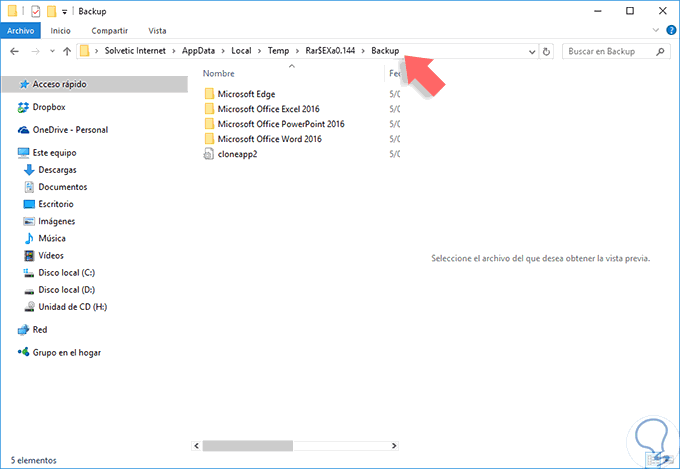Click the Properties quick access icon in title bar
The height and width of the screenshot is (469, 680).
(x=36, y=11)
